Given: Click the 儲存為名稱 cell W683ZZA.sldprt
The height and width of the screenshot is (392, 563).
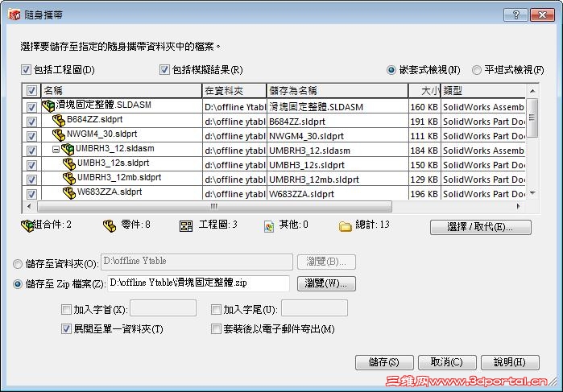Looking at the screenshot, I should point(337,194).
